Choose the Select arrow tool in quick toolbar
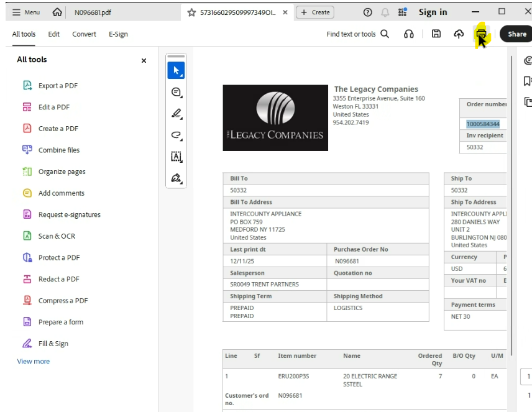This screenshot has width=532, height=412. click(x=176, y=70)
